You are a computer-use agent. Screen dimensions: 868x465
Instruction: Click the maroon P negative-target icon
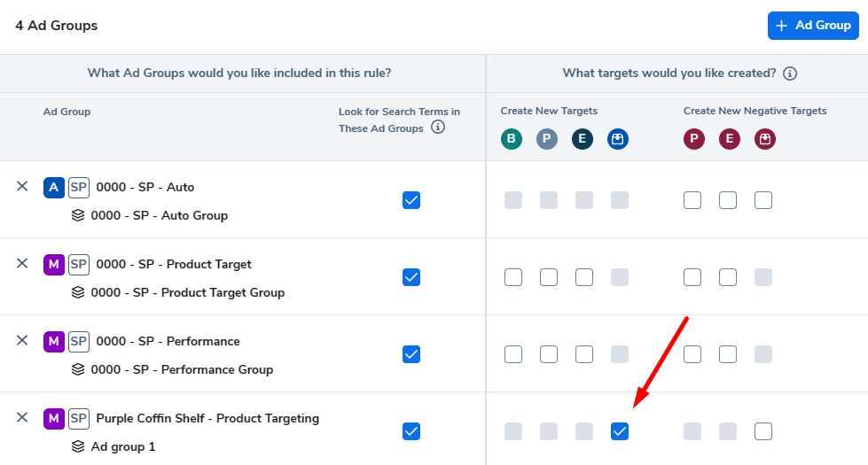(694, 139)
